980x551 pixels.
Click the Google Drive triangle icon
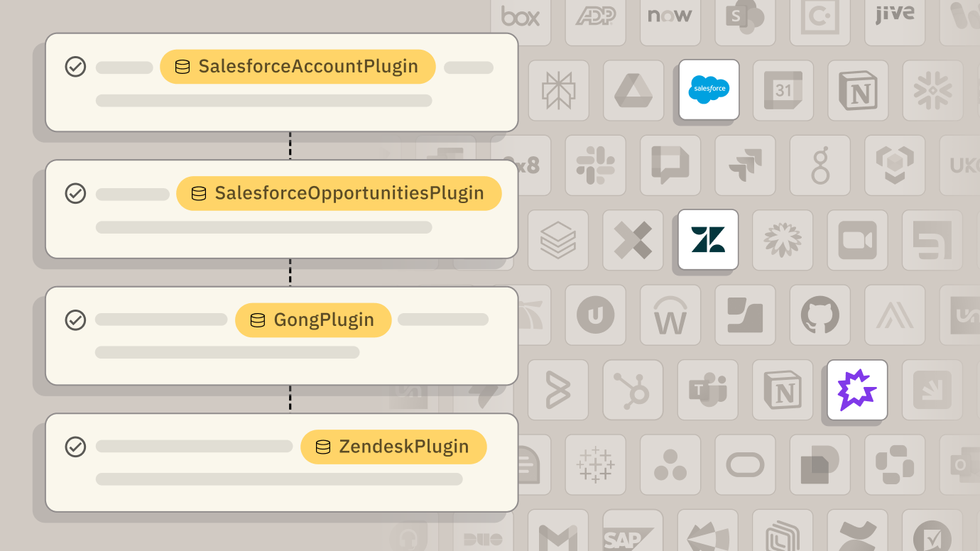[x=633, y=89]
